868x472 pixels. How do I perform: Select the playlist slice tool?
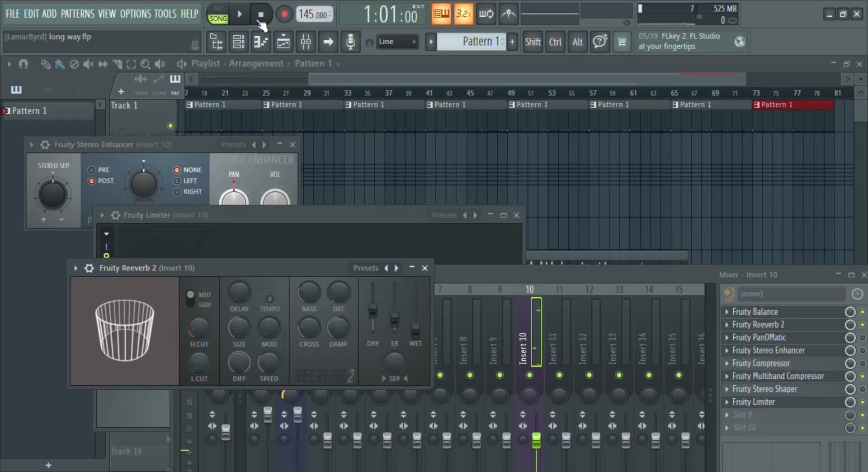pyautogui.click(x=118, y=64)
